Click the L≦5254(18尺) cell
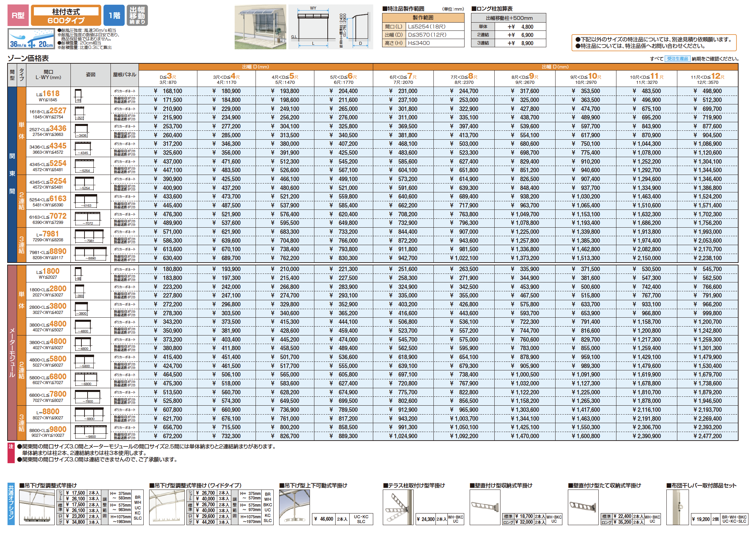756x533 pixels. pos(435,27)
